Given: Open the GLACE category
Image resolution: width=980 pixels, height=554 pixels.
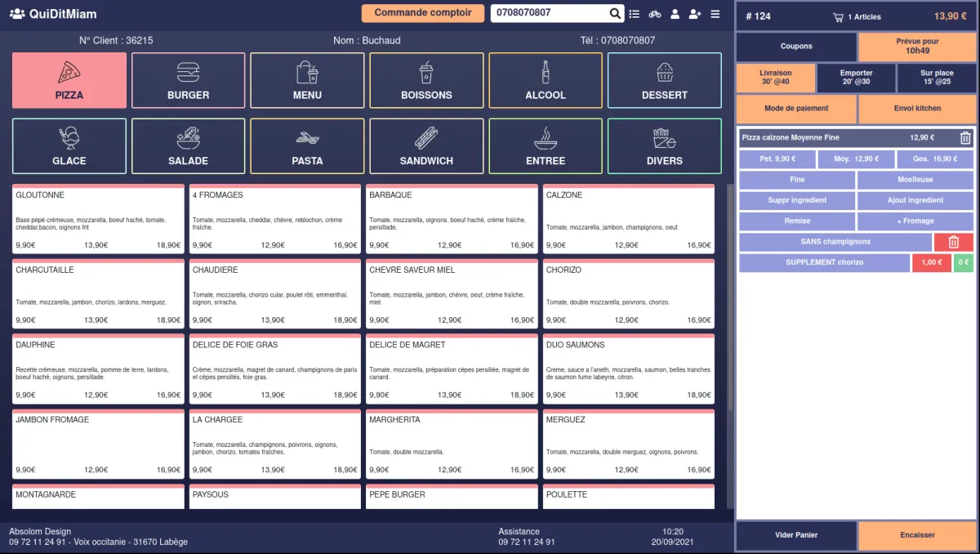Looking at the screenshot, I should coord(69,146).
